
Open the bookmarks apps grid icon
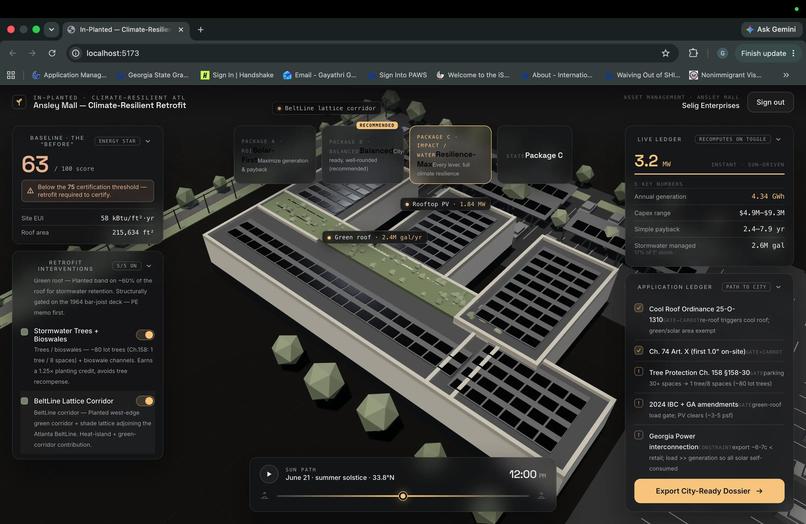point(11,75)
